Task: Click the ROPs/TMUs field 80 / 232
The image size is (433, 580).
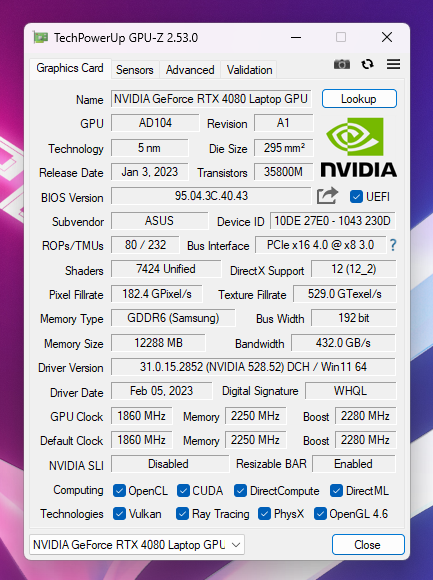Action: [145, 245]
